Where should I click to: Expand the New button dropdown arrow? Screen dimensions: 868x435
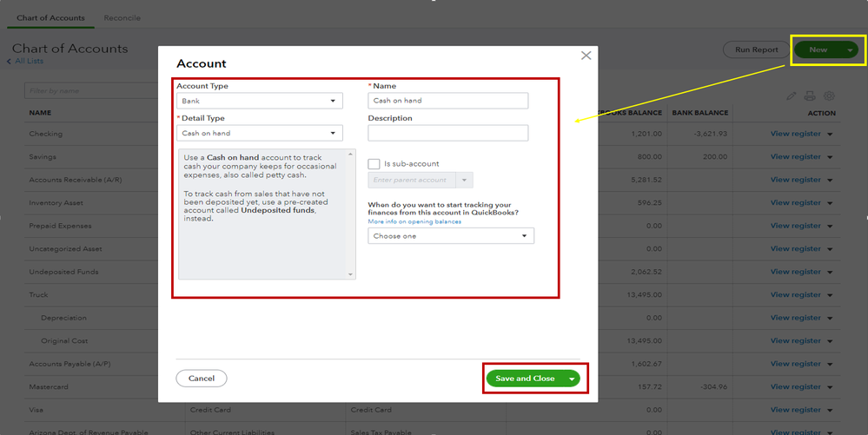(x=850, y=49)
